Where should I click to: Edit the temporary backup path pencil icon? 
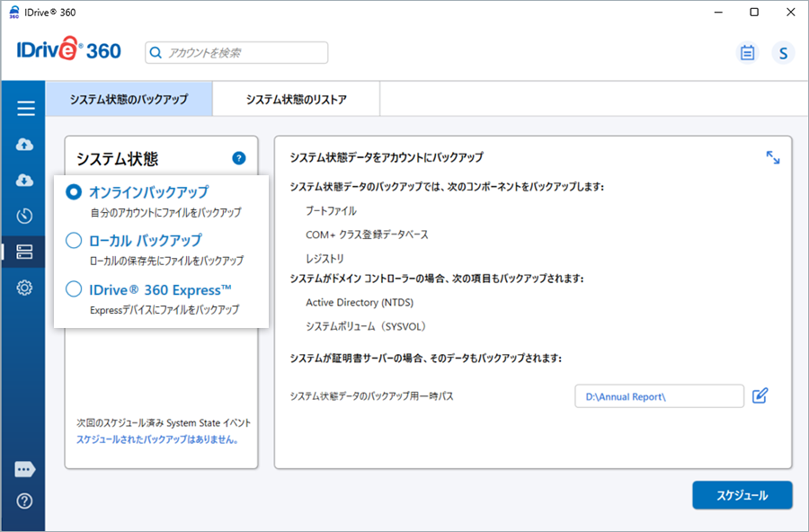(x=760, y=395)
